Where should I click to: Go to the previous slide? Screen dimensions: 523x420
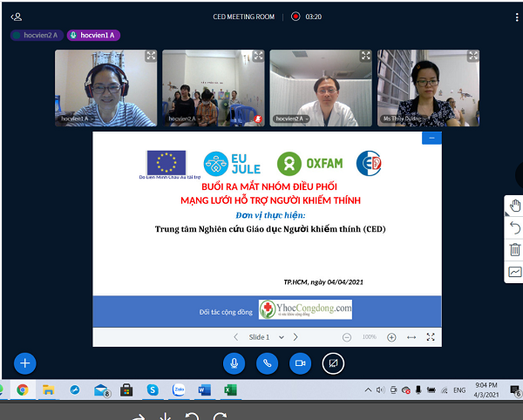click(236, 337)
